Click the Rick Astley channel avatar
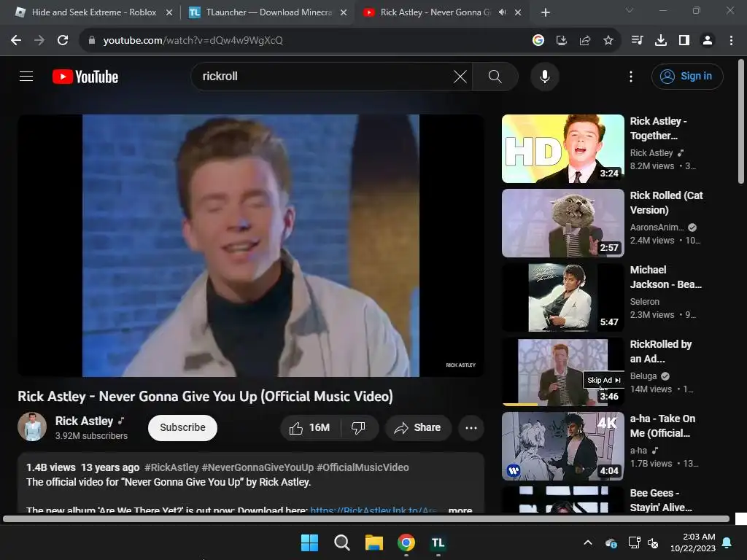Screen dimensions: 747x560 tap(32, 427)
